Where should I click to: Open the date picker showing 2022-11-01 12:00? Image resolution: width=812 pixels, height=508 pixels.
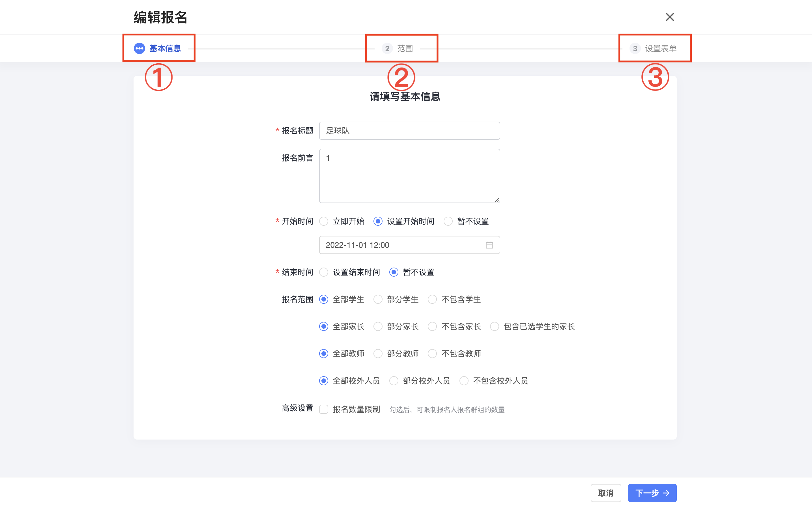pos(409,245)
